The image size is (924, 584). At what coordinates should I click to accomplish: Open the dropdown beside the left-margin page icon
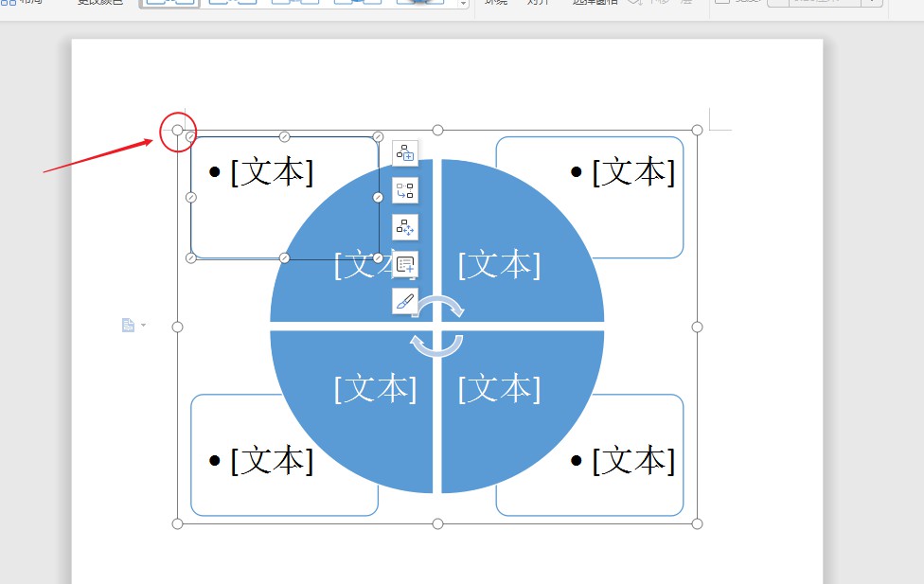tap(141, 325)
